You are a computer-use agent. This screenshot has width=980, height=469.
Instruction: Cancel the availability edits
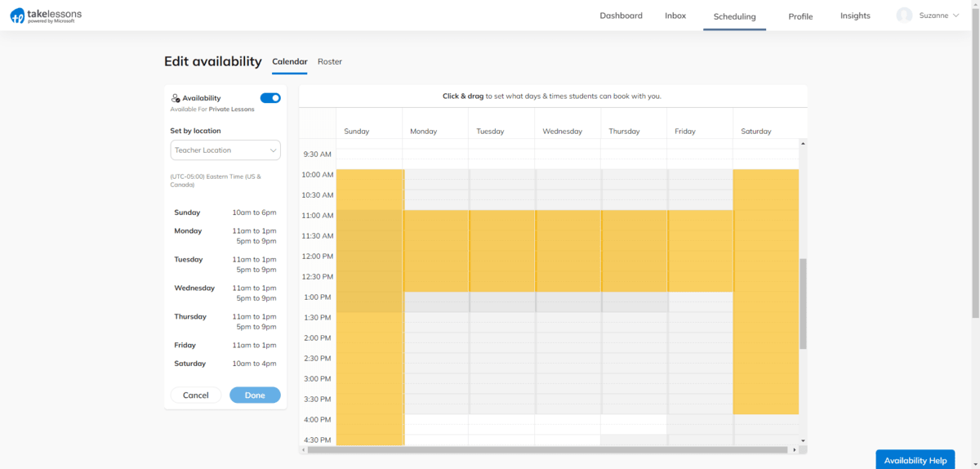pyautogui.click(x=196, y=395)
